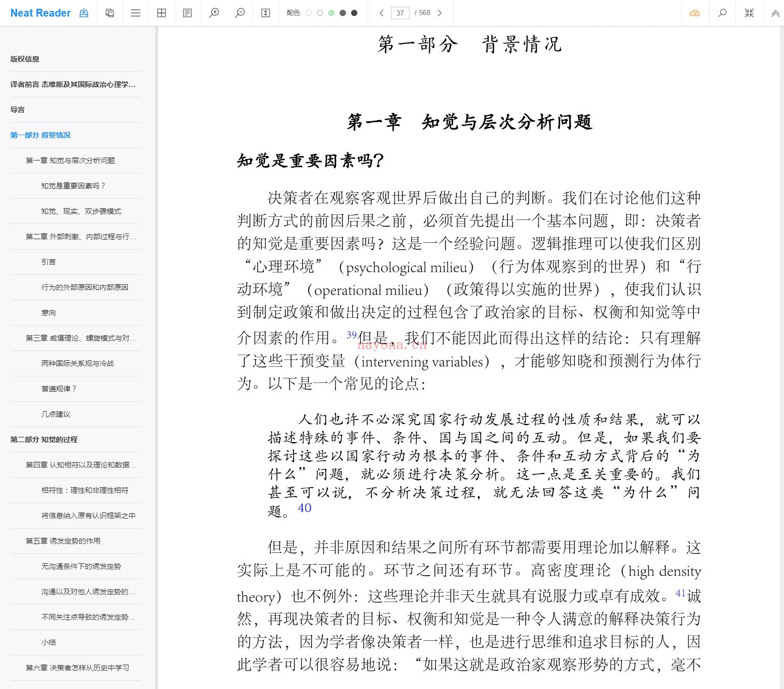This screenshot has height=689, width=784.
Task: Click the total pages label / 568
Action: (x=423, y=13)
